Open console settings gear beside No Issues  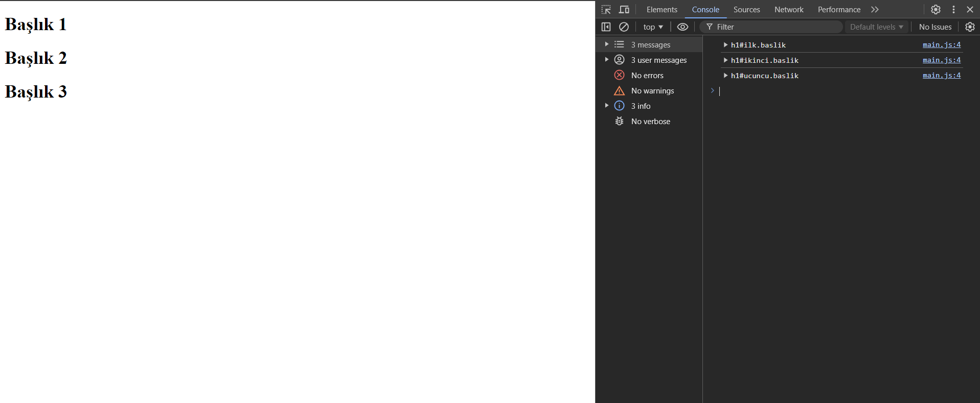point(970,27)
